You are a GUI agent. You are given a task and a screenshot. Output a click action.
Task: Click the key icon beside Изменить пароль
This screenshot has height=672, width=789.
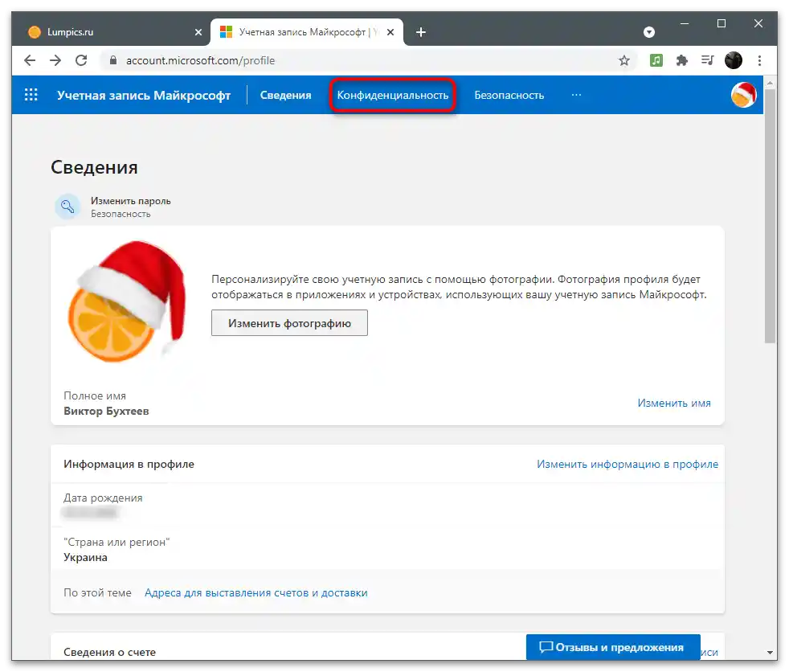click(67, 207)
